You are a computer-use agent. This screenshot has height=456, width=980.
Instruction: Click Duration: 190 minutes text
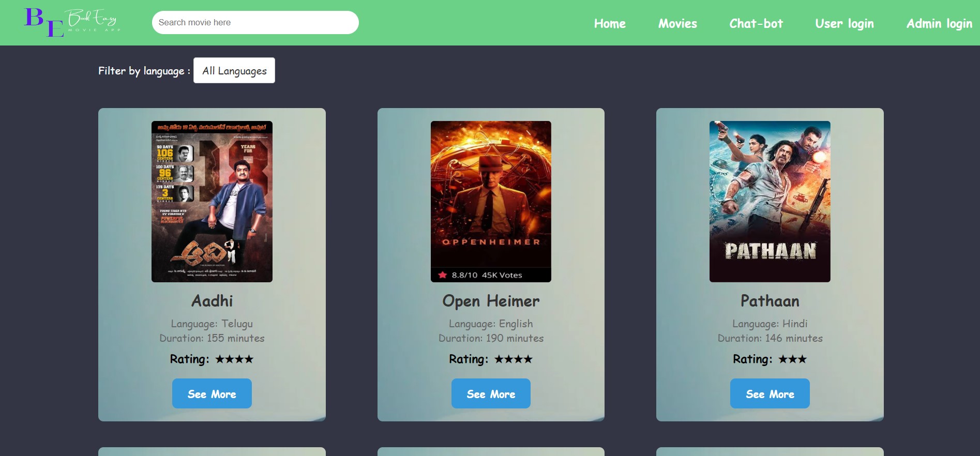tap(491, 338)
